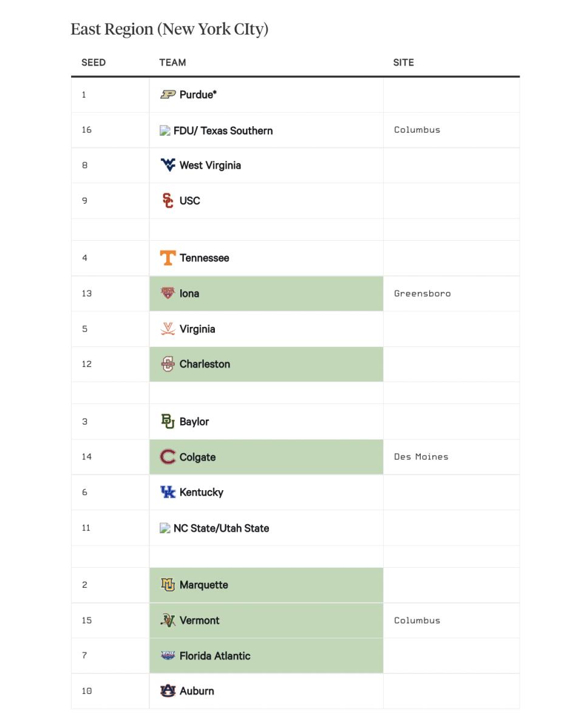Click the USC logo icon
The width and height of the screenshot is (581, 728).
(x=168, y=201)
